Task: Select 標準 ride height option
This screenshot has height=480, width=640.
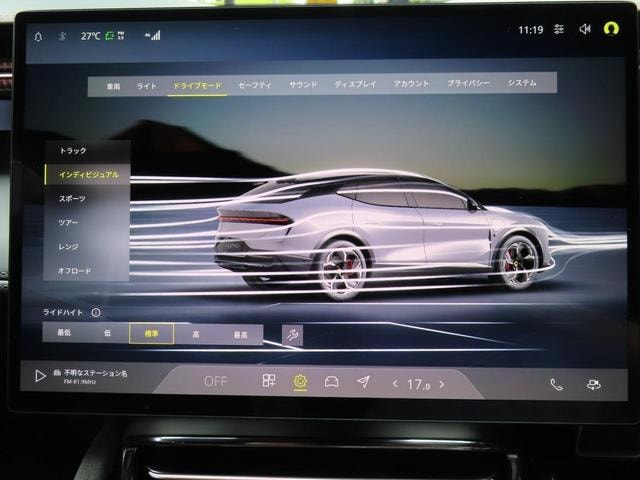Action: click(151, 333)
